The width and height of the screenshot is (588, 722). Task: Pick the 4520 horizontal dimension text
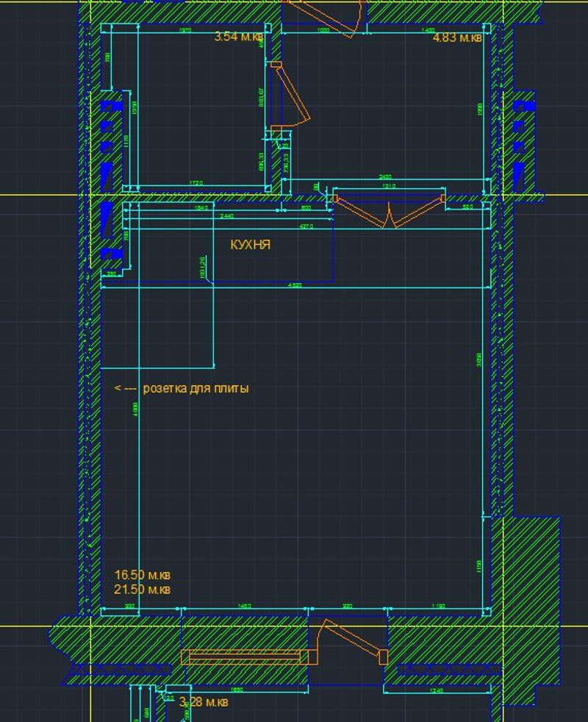pos(294,285)
